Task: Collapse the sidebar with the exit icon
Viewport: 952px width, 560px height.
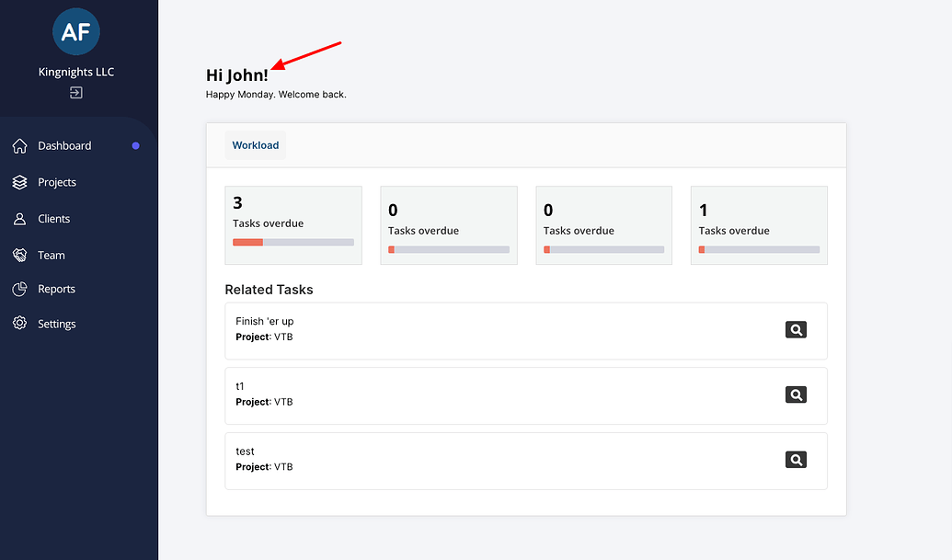Action: [76, 92]
